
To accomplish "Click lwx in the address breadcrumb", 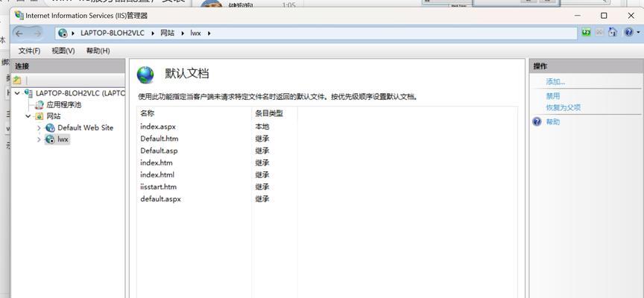I will 195,34.
